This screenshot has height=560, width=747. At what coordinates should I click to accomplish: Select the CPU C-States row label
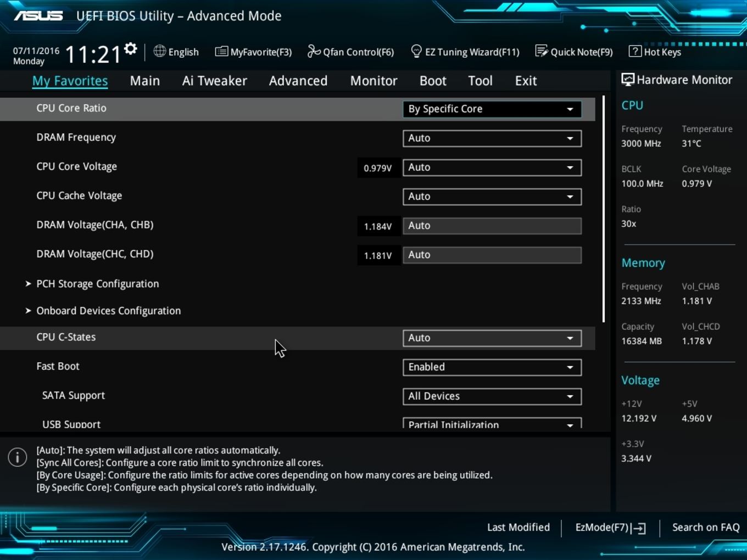[x=66, y=337]
